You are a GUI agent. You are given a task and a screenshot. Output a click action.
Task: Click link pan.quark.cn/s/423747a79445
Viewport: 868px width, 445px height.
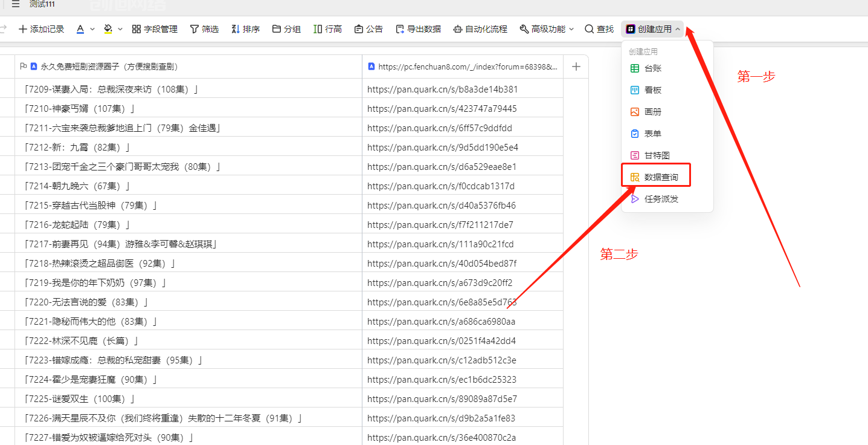pyautogui.click(x=442, y=109)
